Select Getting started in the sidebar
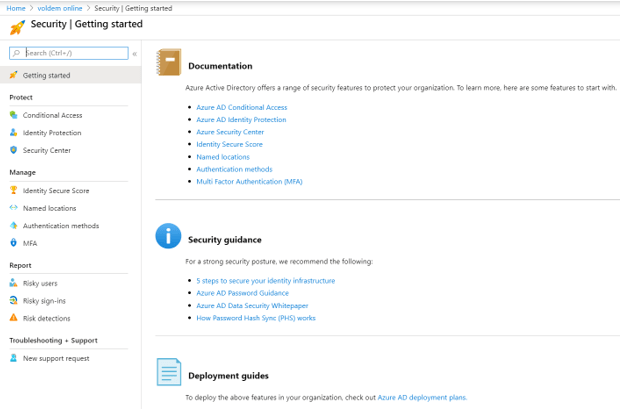 coord(46,75)
